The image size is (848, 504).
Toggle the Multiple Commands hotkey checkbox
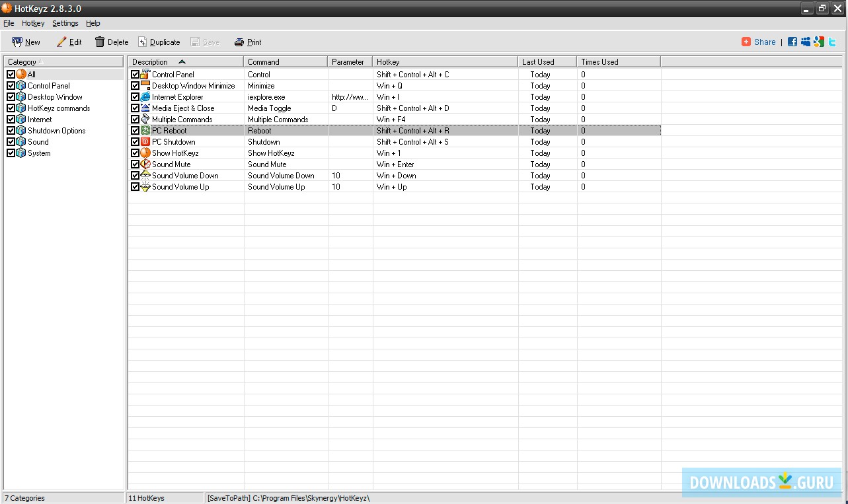point(135,120)
